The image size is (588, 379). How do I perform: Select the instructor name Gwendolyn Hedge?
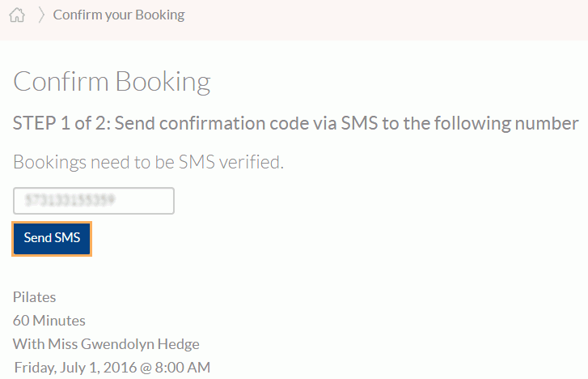(140, 344)
